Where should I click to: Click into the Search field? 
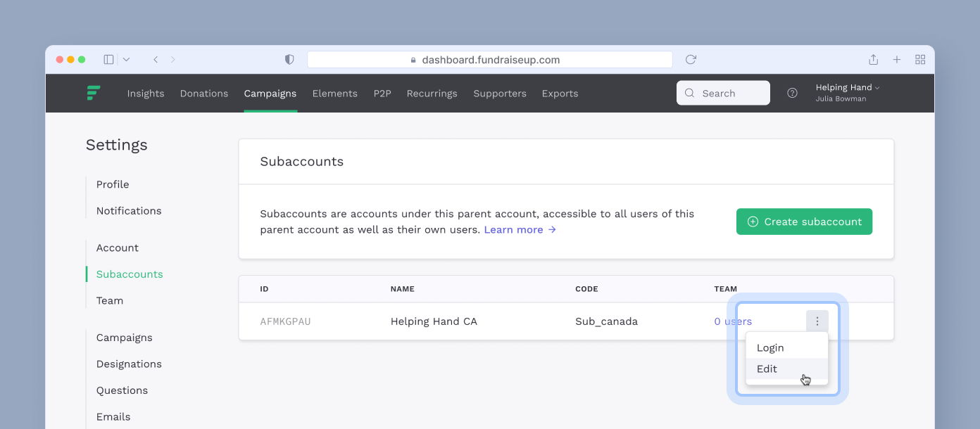point(723,93)
